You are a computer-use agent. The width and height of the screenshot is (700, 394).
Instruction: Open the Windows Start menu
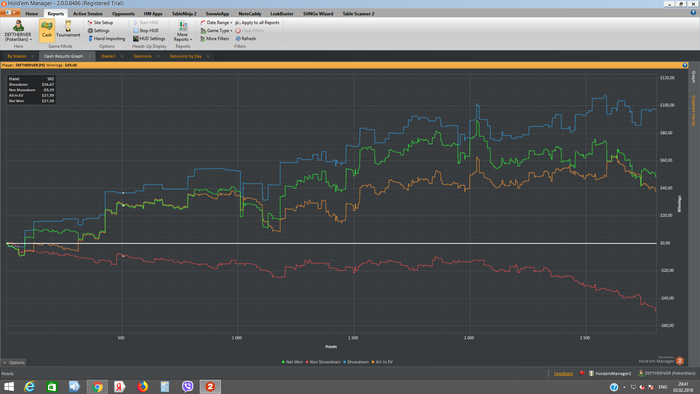coord(9,386)
